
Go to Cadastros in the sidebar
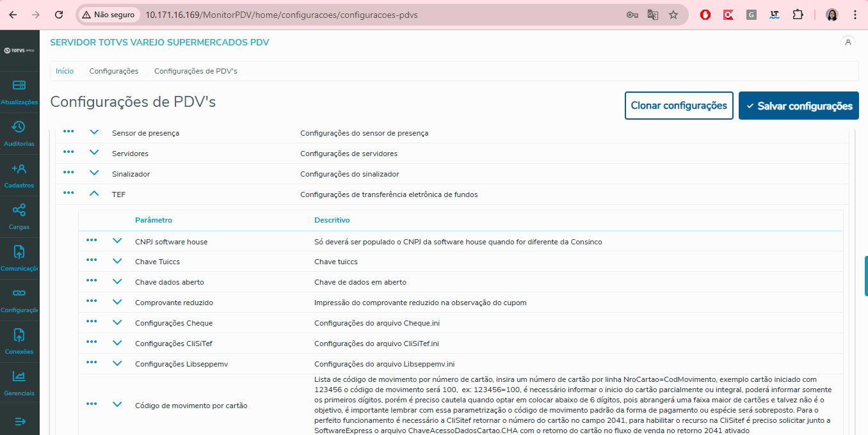[19, 175]
